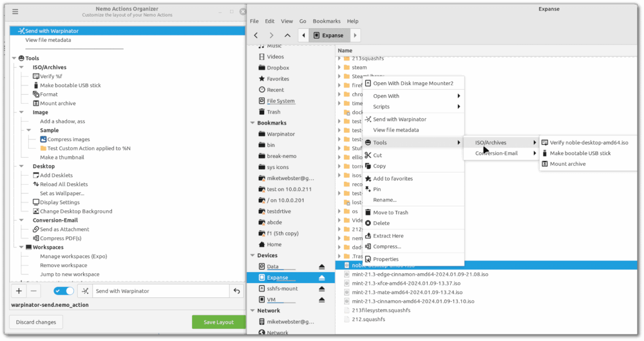This screenshot has height=341, width=644.
Task: Click the plus icon to add a new action
Action: [18, 290]
